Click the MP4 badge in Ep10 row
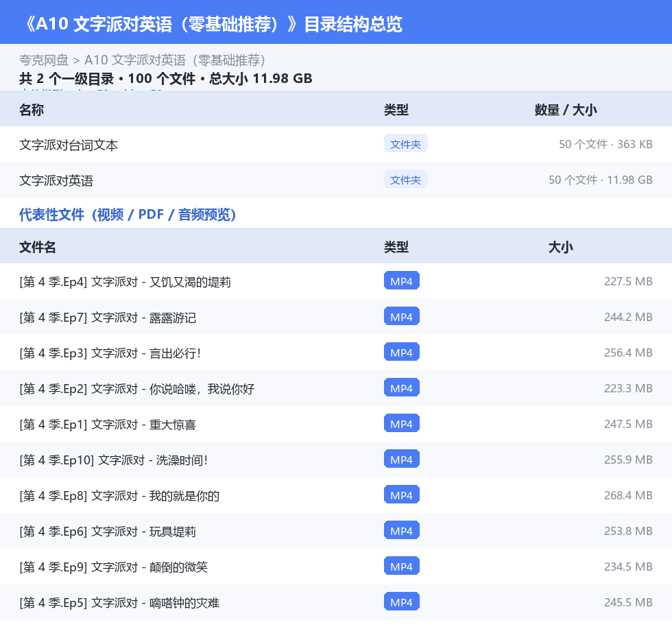The width and height of the screenshot is (672, 642). coord(402,459)
